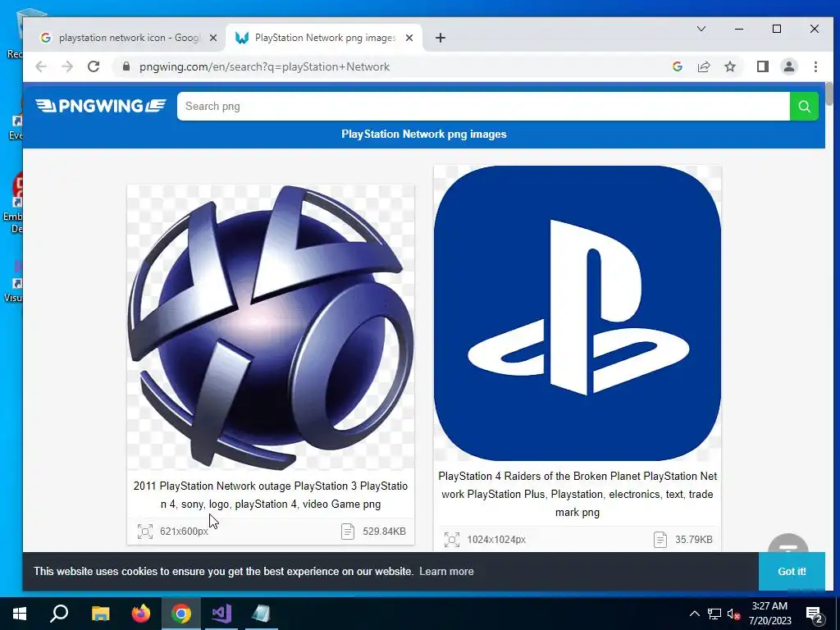The image size is (840, 630).
Task: Open a new tab with plus button
Action: [x=441, y=38]
